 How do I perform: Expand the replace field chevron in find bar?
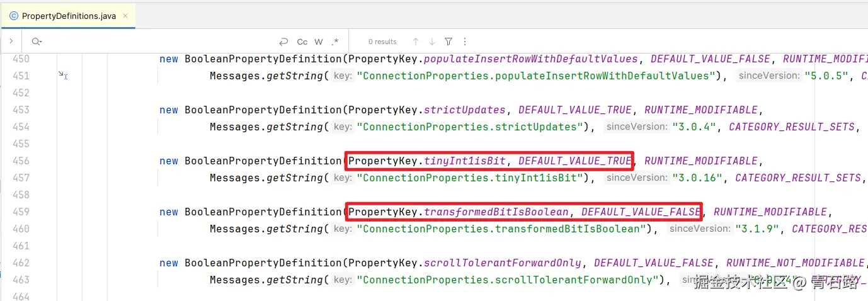point(11,42)
